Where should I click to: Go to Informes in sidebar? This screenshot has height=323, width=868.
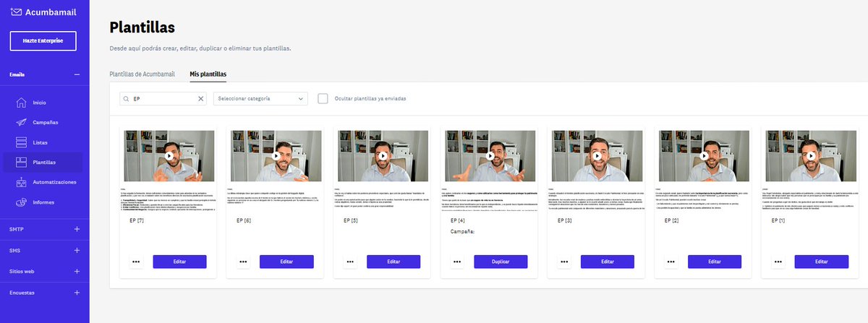click(43, 202)
